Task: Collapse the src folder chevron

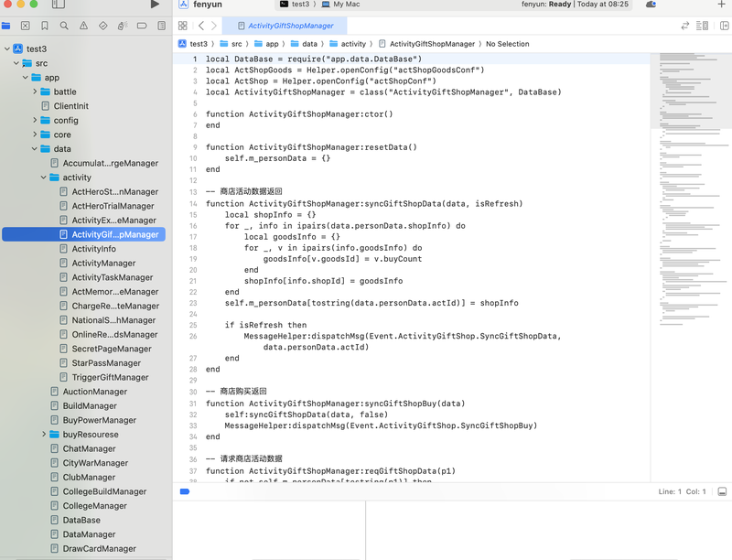Action: coord(16,63)
